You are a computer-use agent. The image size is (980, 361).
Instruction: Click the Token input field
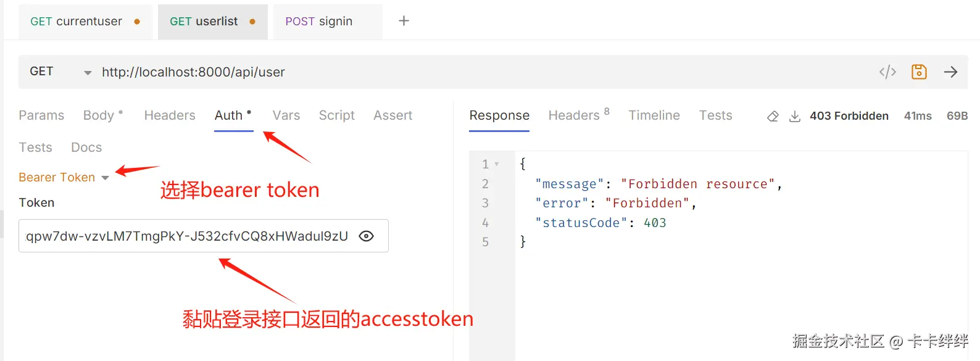[x=185, y=236]
